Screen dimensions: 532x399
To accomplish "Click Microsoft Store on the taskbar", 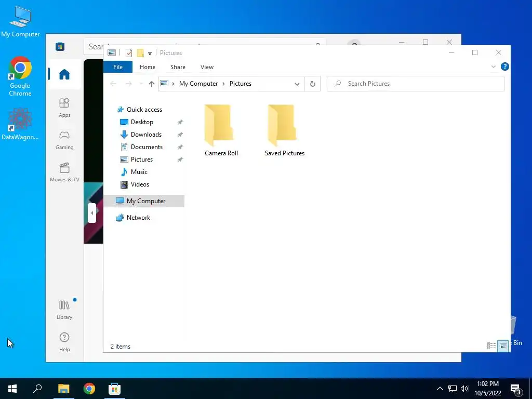I will tap(114, 389).
